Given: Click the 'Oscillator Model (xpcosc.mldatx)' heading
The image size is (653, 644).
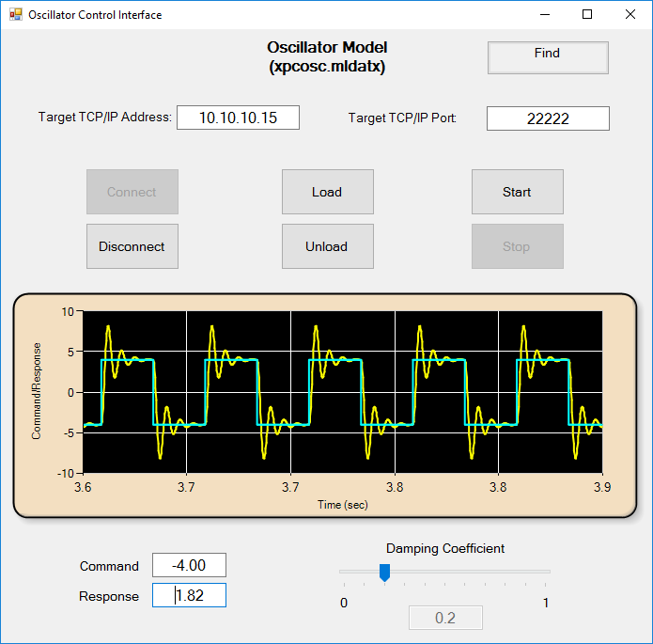Looking at the screenshot, I should click(327, 56).
